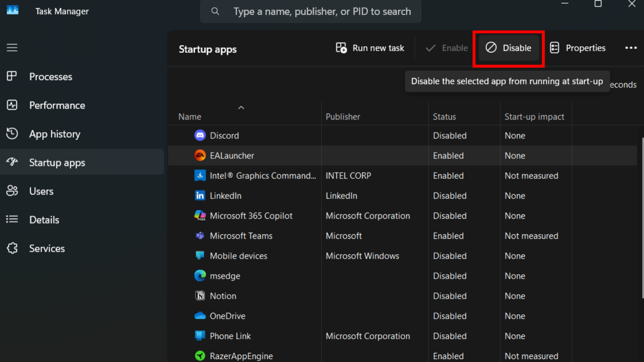Click the Task Manager app icon
This screenshot has width=644, height=362.
[13, 10]
